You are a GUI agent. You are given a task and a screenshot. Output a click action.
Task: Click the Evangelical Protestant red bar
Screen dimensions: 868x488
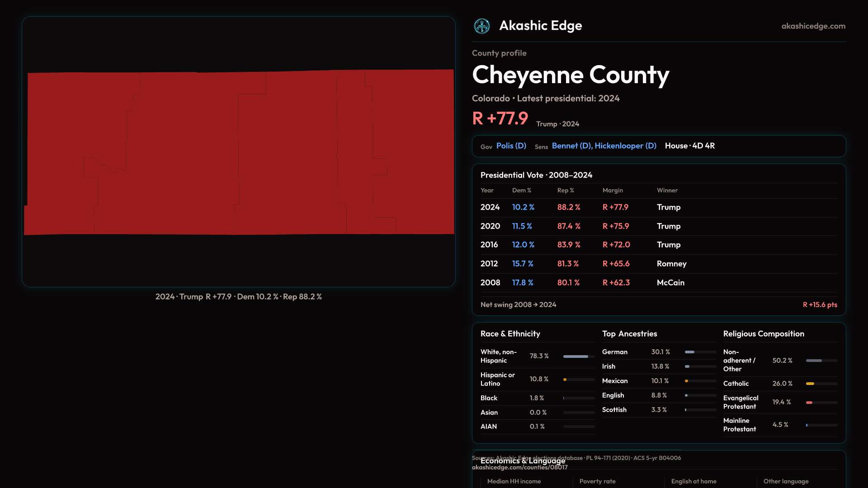(809, 403)
